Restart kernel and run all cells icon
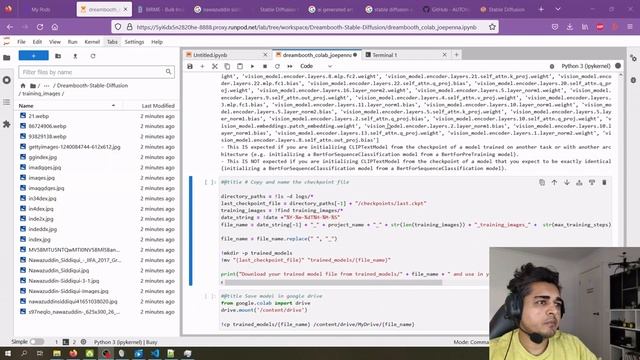The width and height of the screenshot is (640, 360). [x=290, y=66]
